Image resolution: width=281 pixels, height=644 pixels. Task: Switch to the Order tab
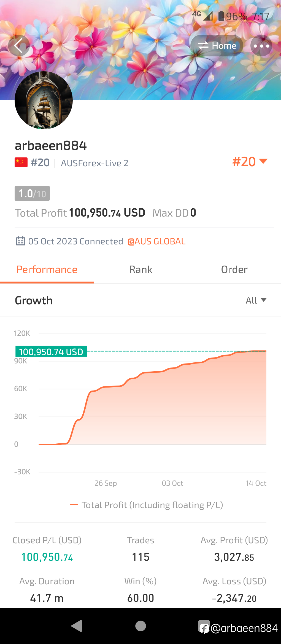pyautogui.click(x=234, y=270)
